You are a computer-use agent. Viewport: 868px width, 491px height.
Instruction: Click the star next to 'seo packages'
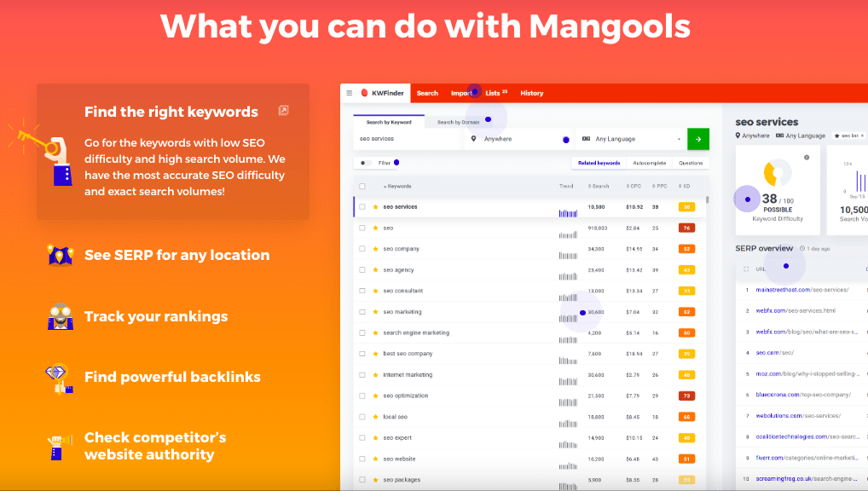pyautogui.click(x=375, y=480)
